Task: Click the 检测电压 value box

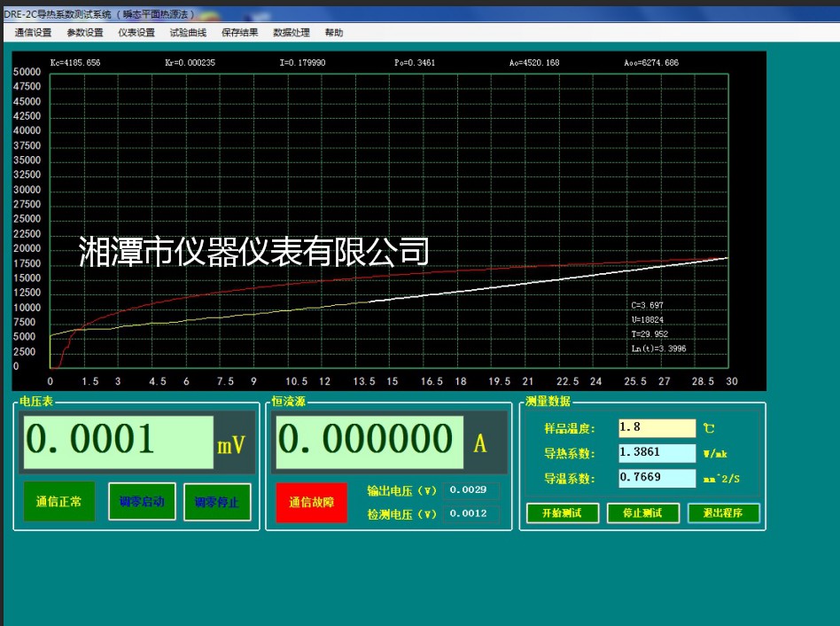Action: (x=470, y=513)
